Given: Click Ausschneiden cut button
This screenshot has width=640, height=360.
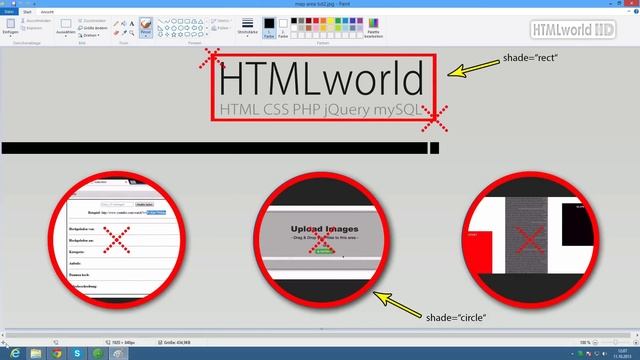Looking at the screenshot, I should point(36,20).
